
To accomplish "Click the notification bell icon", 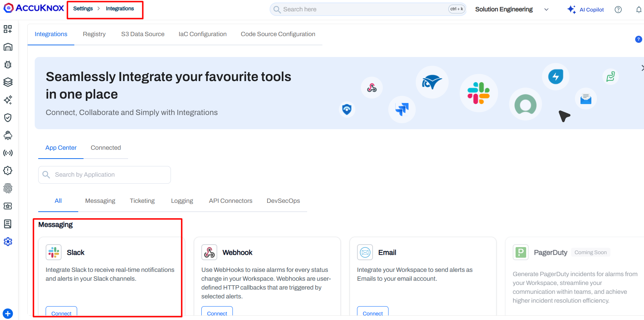I will point(639,9).
